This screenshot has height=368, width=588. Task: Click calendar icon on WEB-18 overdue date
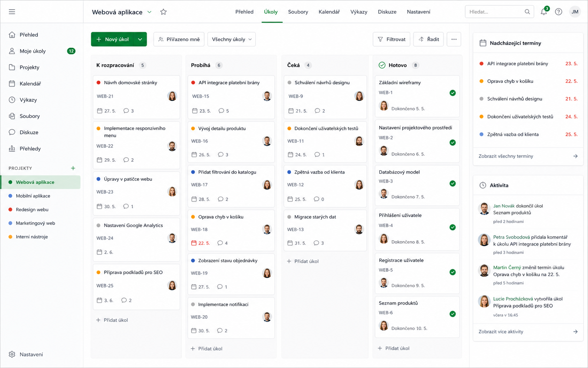pyautogui.click(x=194, y=243)
